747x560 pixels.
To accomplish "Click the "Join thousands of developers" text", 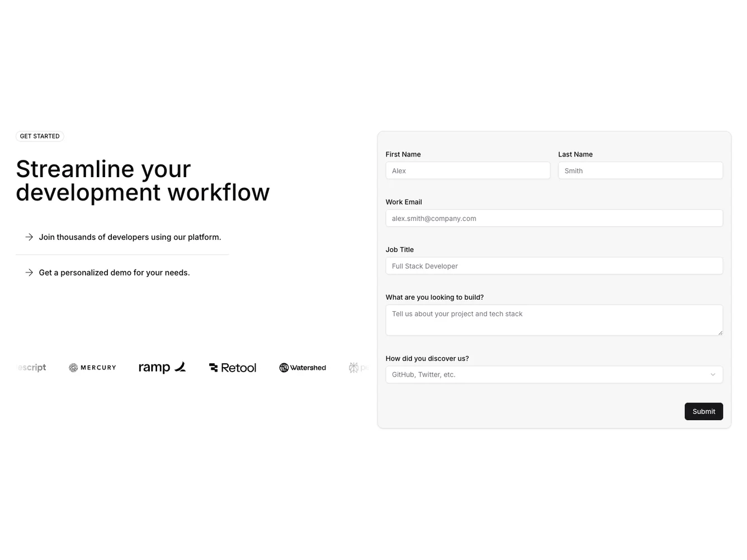I will [x=130, y=237].
